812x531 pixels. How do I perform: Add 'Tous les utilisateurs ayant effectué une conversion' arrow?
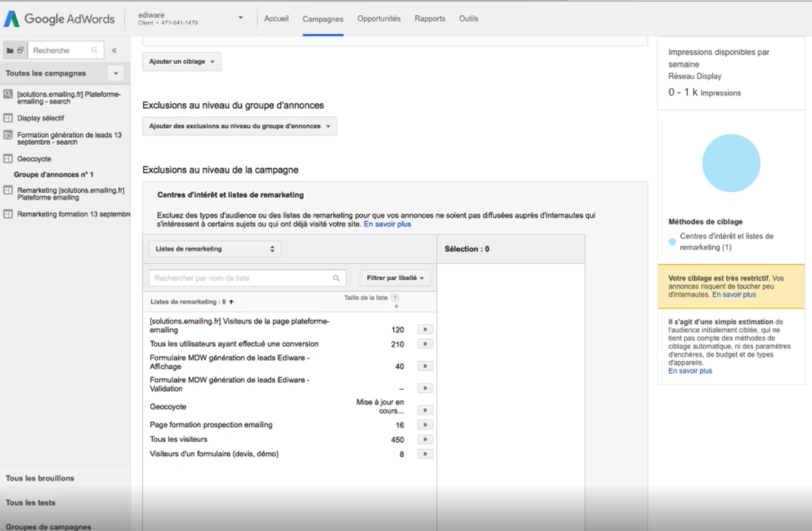426,344
